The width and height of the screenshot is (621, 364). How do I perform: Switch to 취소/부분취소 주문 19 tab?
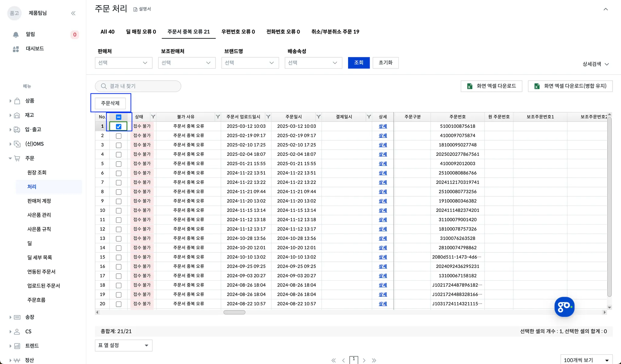(x=335, y=32)
